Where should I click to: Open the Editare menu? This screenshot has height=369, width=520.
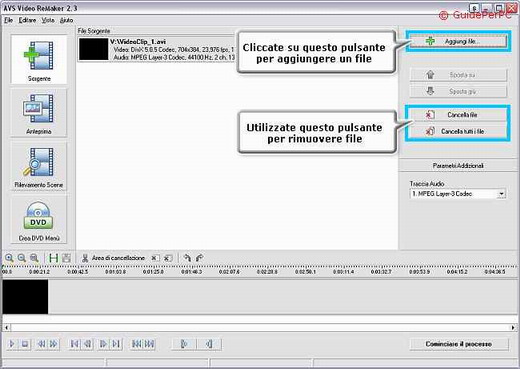(x=27, y=20)
